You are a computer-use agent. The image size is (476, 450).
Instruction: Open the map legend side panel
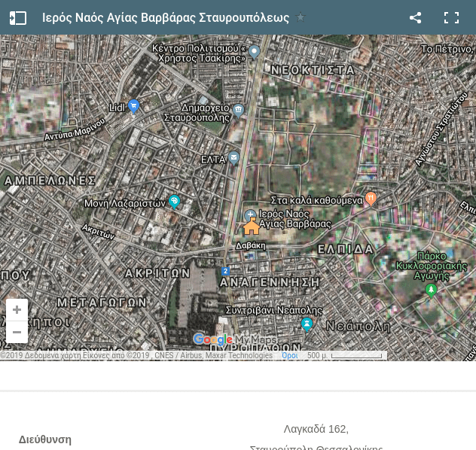coord(18,18)
